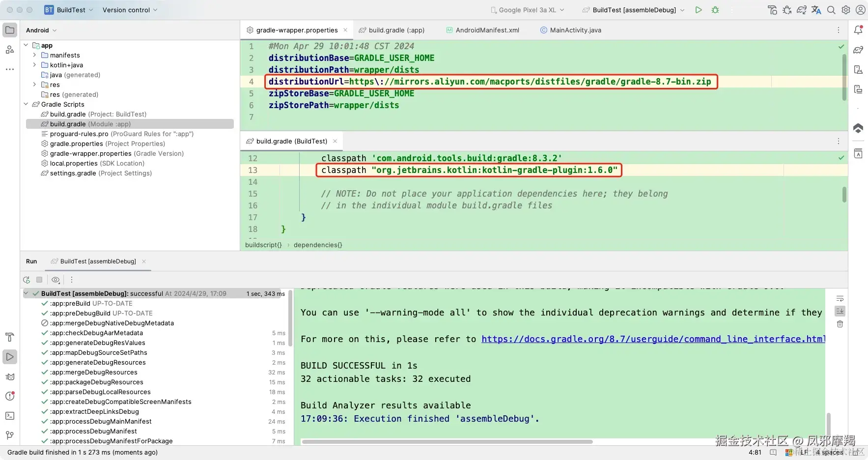
Task: Open the translation icon in top toolbar
Action: (816, 10)
